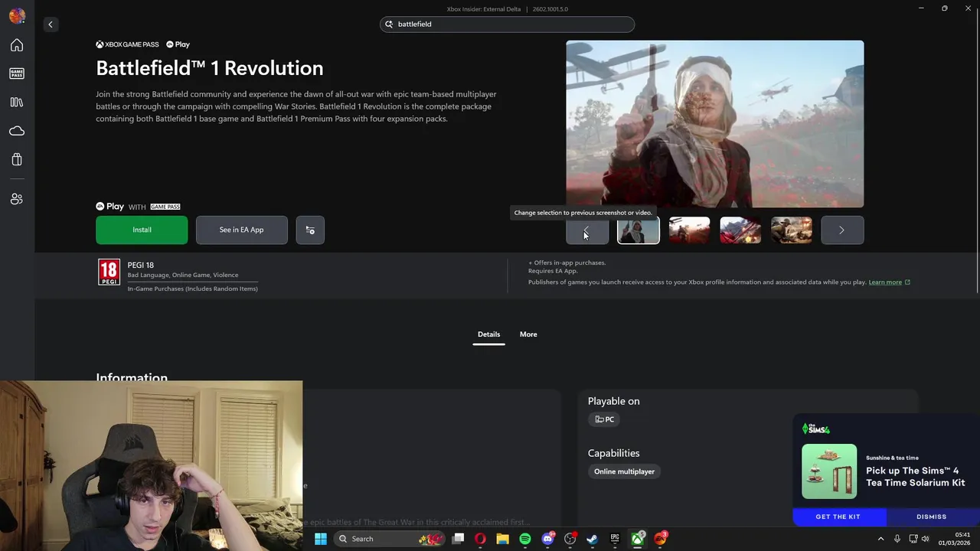Image resolution: width=980 pixels, height=551 pixels.
Task: Open Cloud Gaming in the sidebar
Action: click(17, 131)
